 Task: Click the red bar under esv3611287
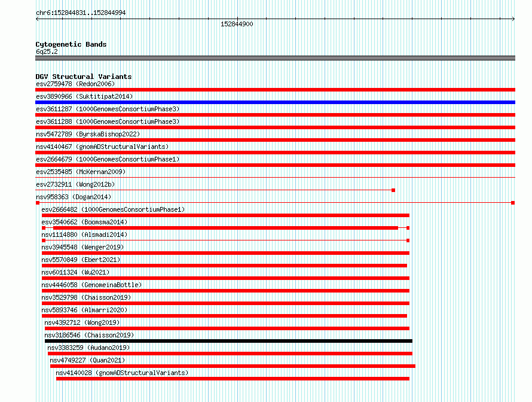tap(275, 115)
